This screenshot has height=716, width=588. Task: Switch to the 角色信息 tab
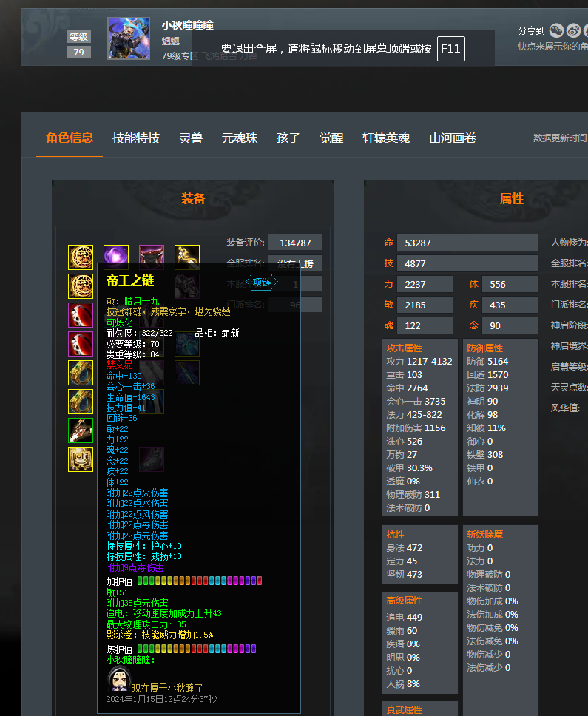click(x=70, y=138)
